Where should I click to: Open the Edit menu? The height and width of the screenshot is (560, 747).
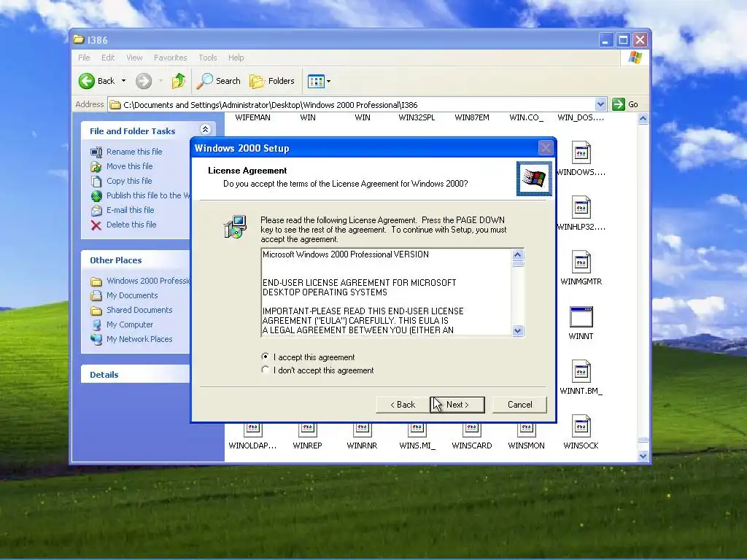(108, 58)
